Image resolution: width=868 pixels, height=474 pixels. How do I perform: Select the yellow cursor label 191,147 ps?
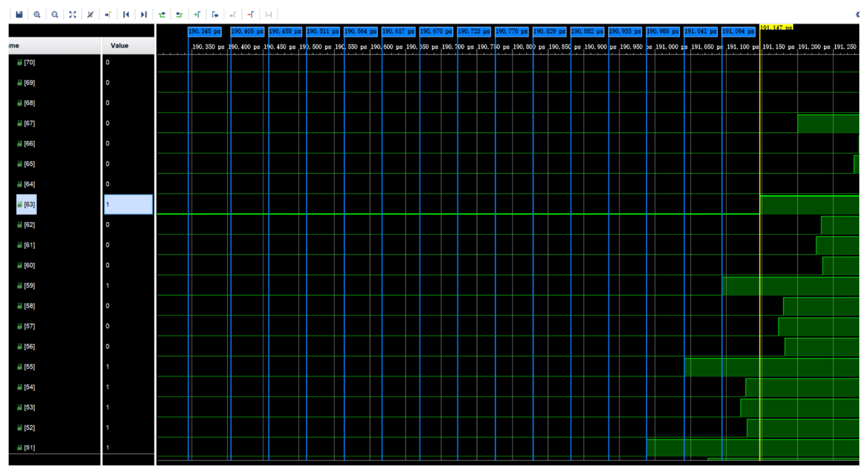pos(776,28)
